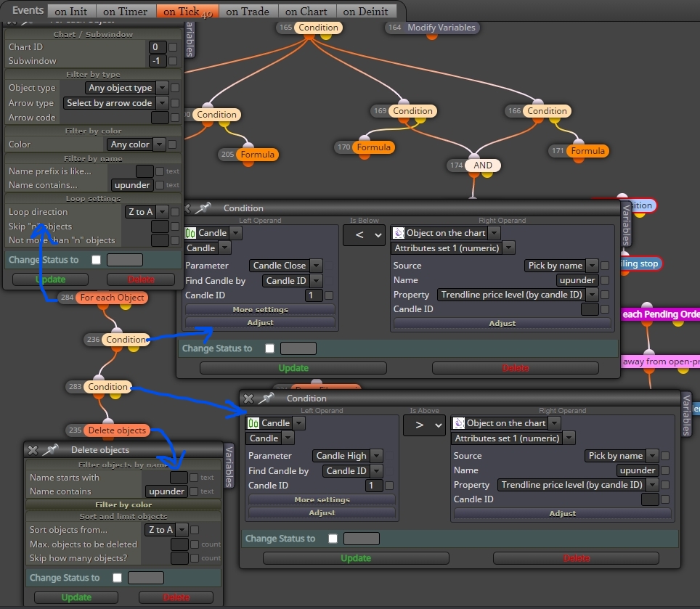Click the pin icon beside lower Condition title
This screenshot has height=609, width=700.
(266, 398)
